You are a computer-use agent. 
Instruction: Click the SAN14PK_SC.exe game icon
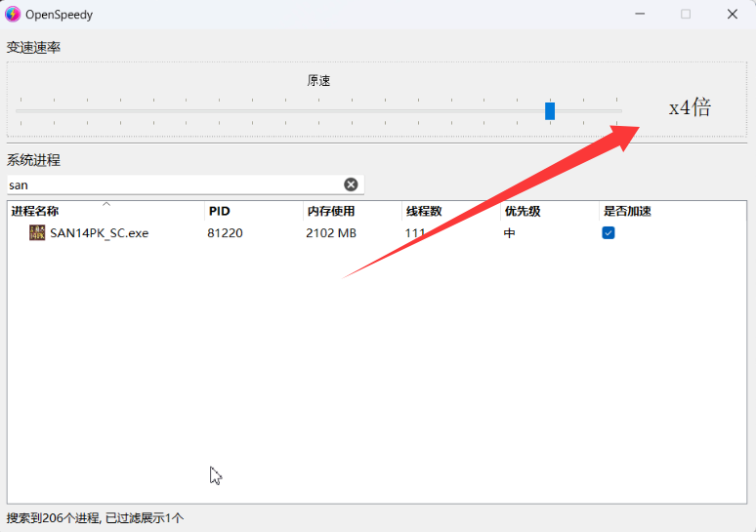[x=37, y=233]
